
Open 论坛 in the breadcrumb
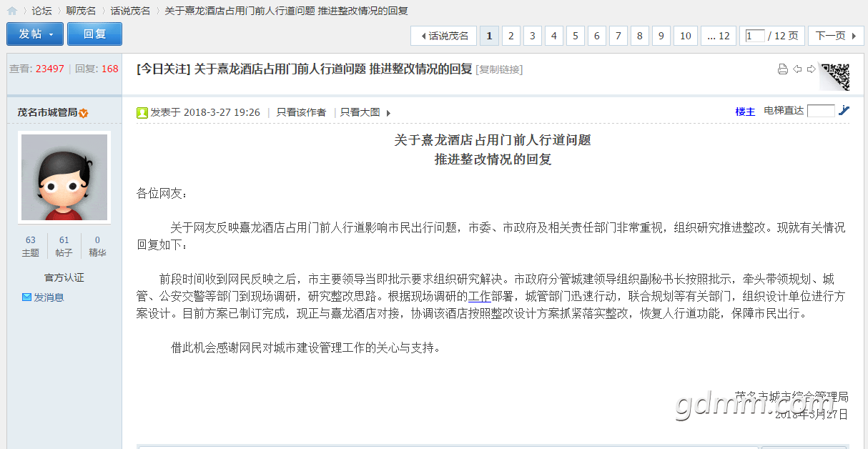click(41, 11)
